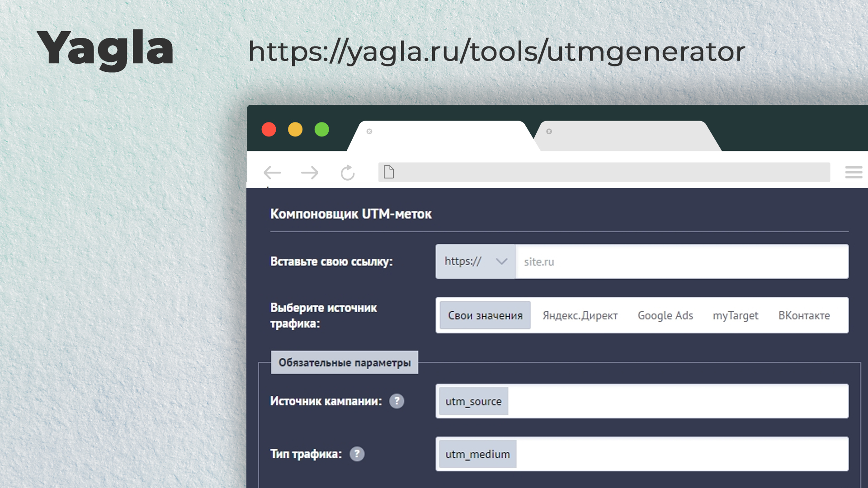This screenshot has height=488, width=868.
Task: Click the red window close dot
Action: (269, 129)
